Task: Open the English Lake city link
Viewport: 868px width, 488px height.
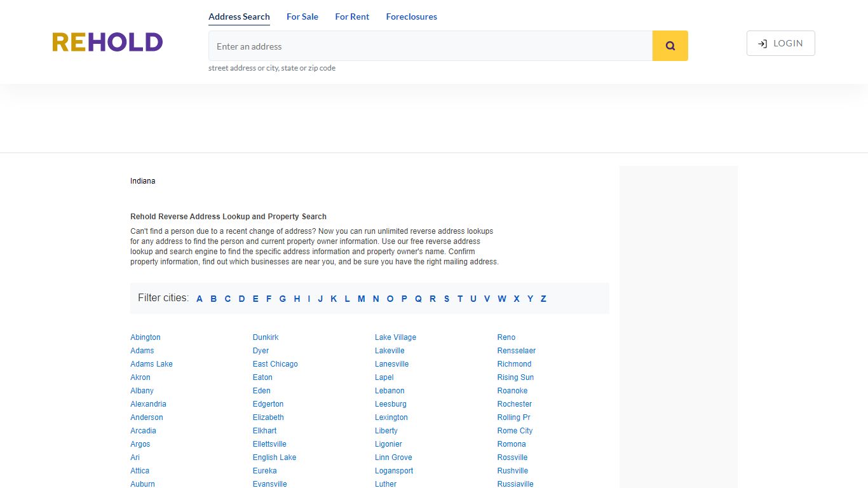Action: pyautogui.click(x=275, y=457)
